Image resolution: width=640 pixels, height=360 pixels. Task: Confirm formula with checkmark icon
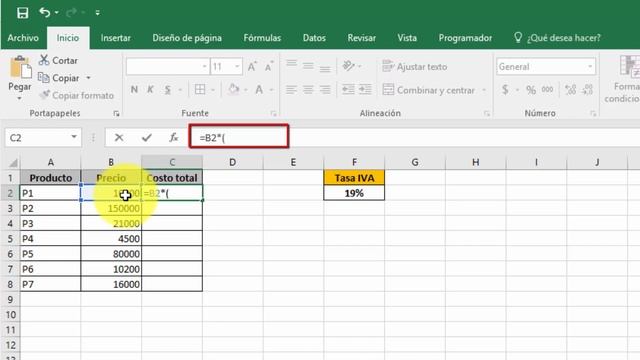(147, 138)
